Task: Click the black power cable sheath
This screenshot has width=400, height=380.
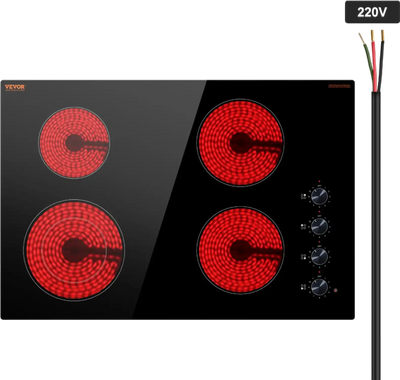Action: pos(376,235)
